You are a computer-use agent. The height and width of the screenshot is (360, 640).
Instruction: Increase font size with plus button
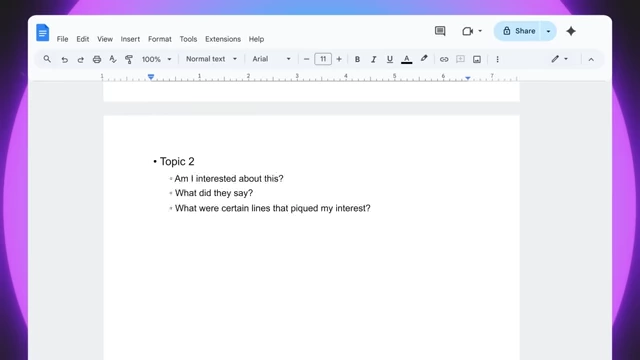[x=339, y=59]
